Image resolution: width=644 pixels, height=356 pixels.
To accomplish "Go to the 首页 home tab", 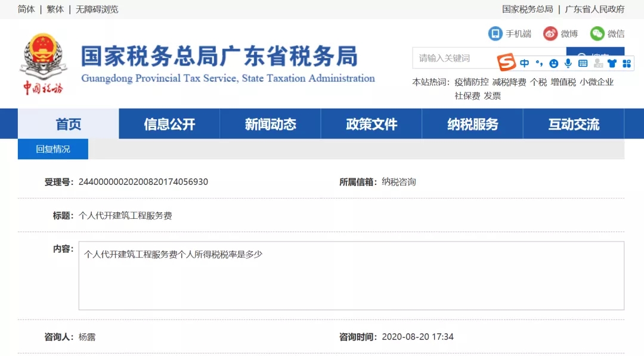I will (68, 123).
